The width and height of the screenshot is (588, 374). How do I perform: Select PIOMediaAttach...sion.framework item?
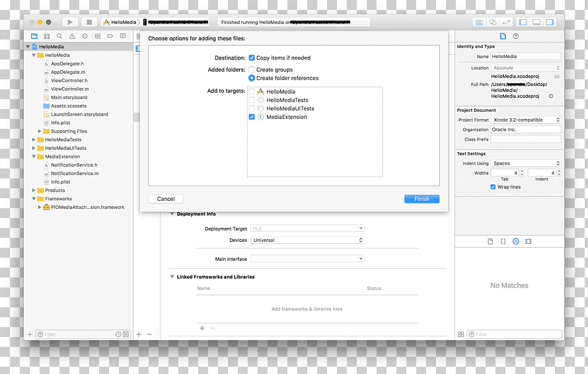[x=87, y=207]
